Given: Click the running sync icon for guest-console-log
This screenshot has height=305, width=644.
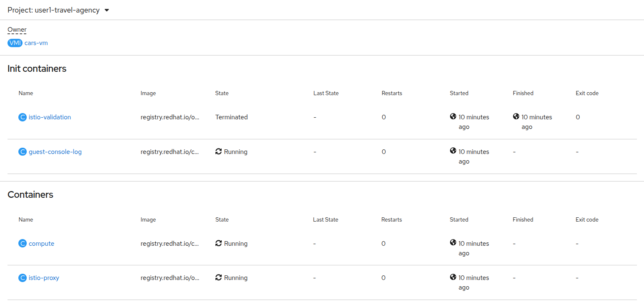Looking at the screenshot, I should (219, 151).
